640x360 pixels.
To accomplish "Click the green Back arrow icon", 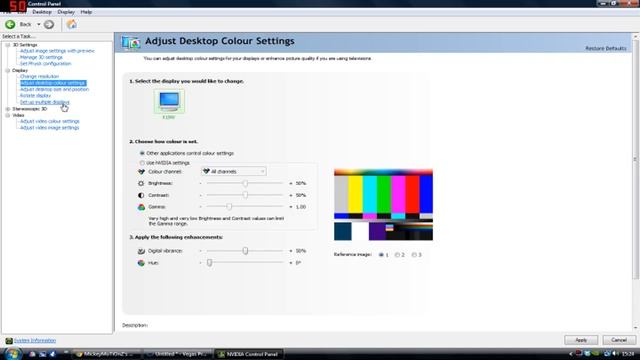I will 10,24.
